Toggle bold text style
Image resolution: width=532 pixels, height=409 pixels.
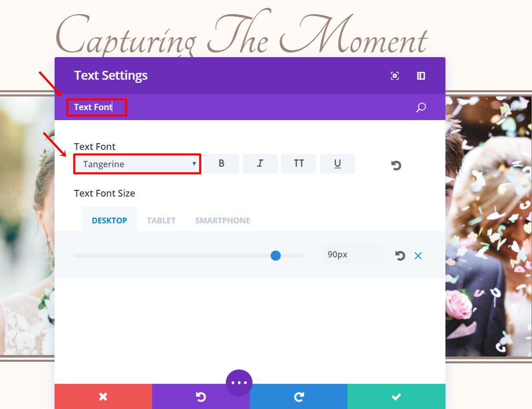pyautogui.click(x=221, y=164)
